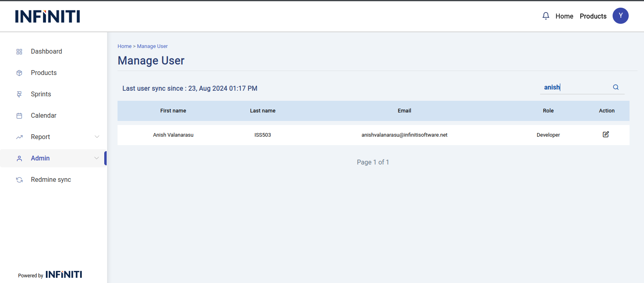
Task: Edit user Anish Valanarasu via pencil icon
Action: 605,135
